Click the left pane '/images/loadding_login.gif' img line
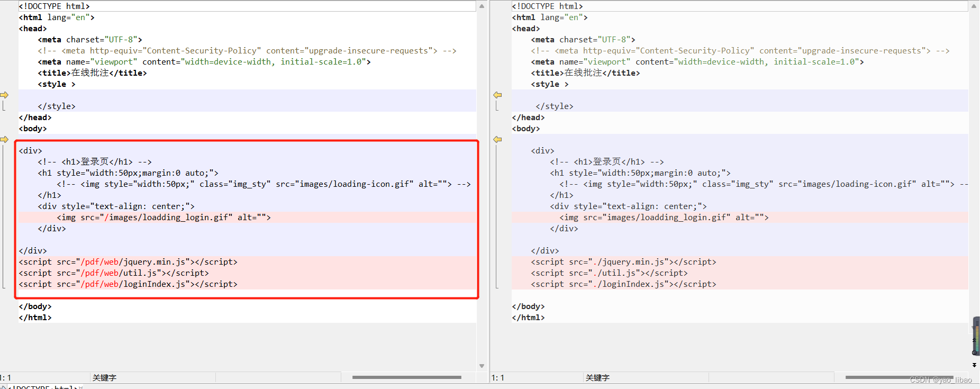 click(164, 218)
